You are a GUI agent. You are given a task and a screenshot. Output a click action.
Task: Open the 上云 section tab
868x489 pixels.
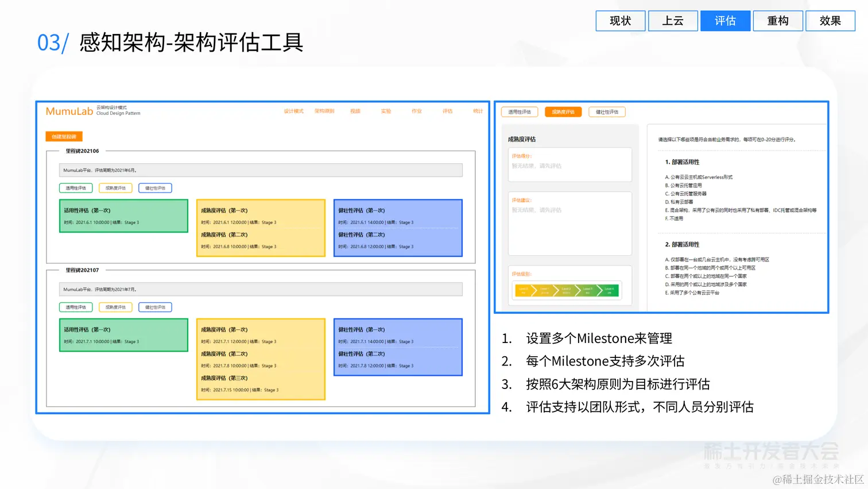(673, 21)
